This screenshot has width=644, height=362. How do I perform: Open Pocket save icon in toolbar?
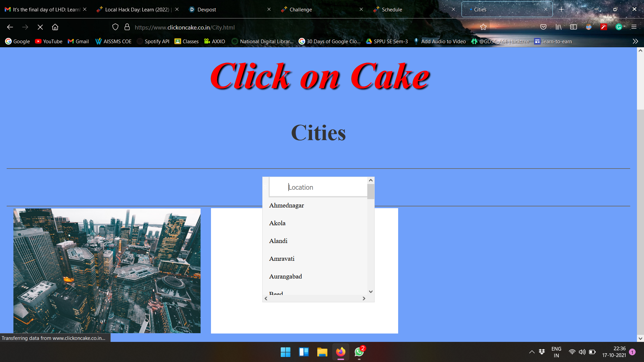(543, 27)
